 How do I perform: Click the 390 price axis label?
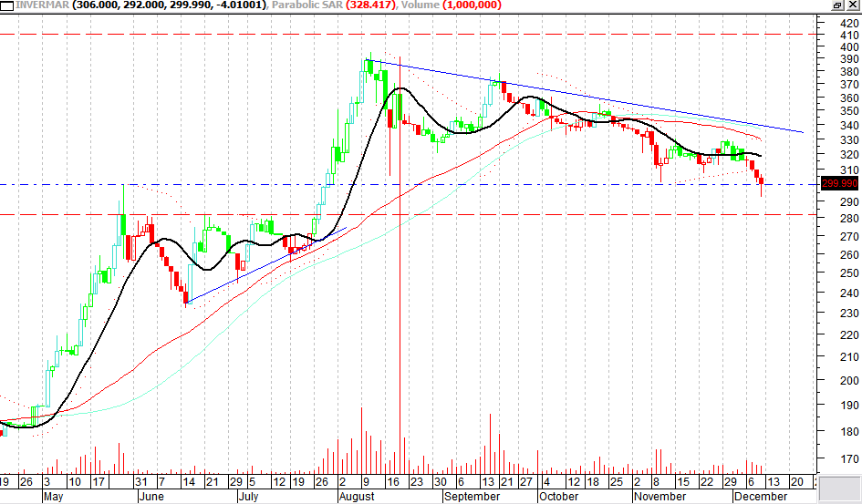(849, 58)
